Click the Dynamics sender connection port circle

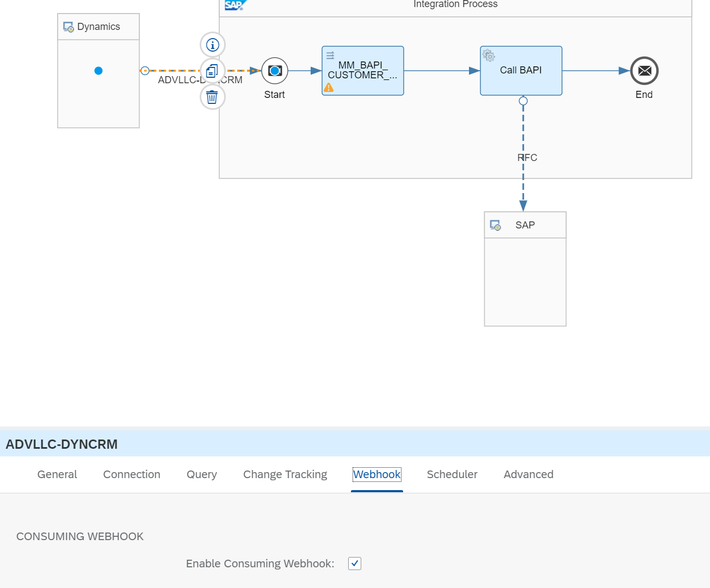[145, 71]
